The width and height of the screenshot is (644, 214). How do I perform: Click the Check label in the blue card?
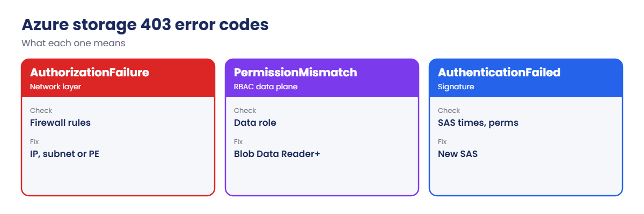point(449,111)
